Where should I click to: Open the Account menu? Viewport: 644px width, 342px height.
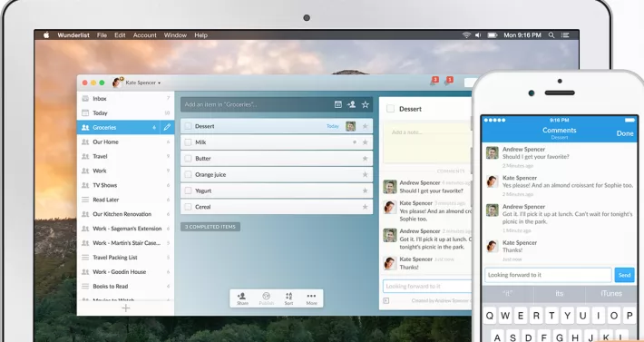144,35
